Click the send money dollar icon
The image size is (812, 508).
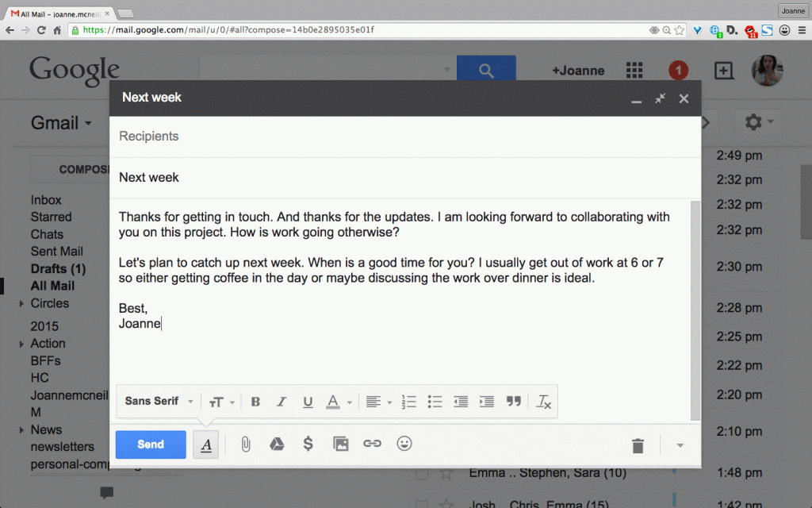coord(308,444)
